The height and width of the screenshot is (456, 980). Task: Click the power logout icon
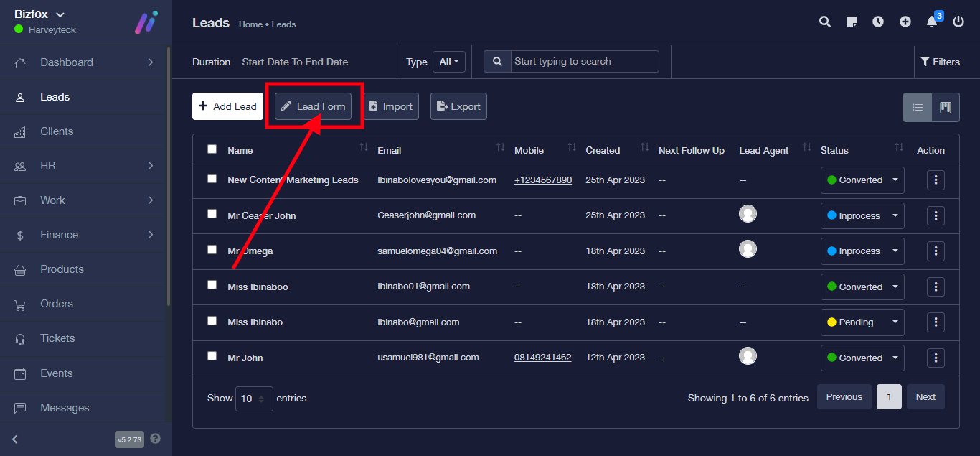click(x=958, y=22)
